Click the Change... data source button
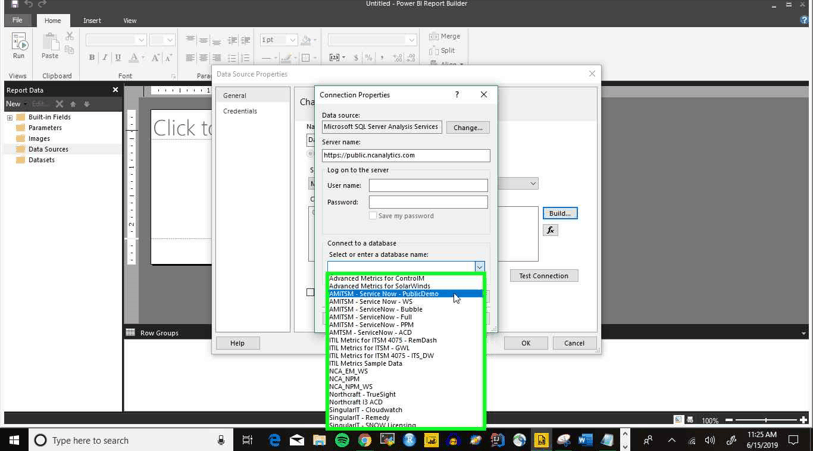The width and height of the screenshot is (813, 453). 468,128
